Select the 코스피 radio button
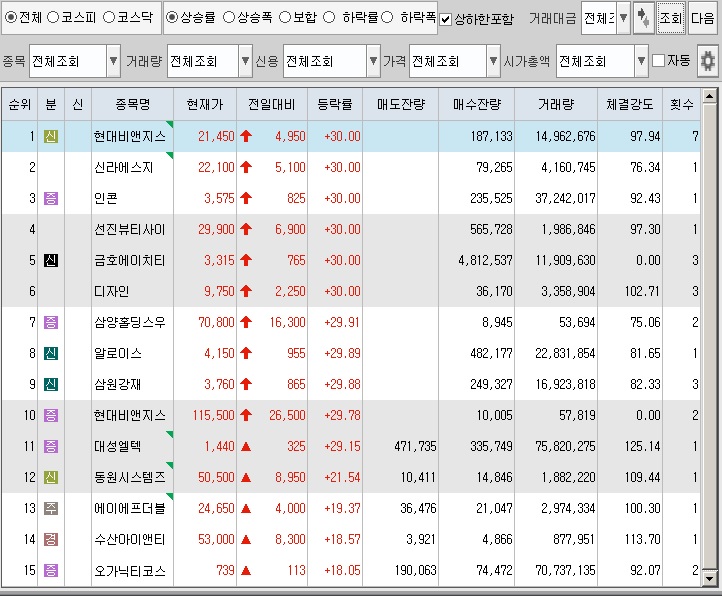 click(53, 18)
